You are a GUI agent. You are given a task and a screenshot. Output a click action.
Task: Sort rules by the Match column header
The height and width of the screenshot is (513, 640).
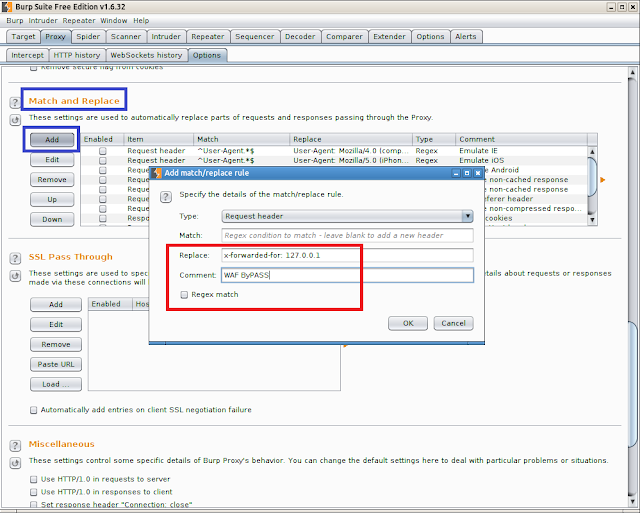click(x=241, y=139)
